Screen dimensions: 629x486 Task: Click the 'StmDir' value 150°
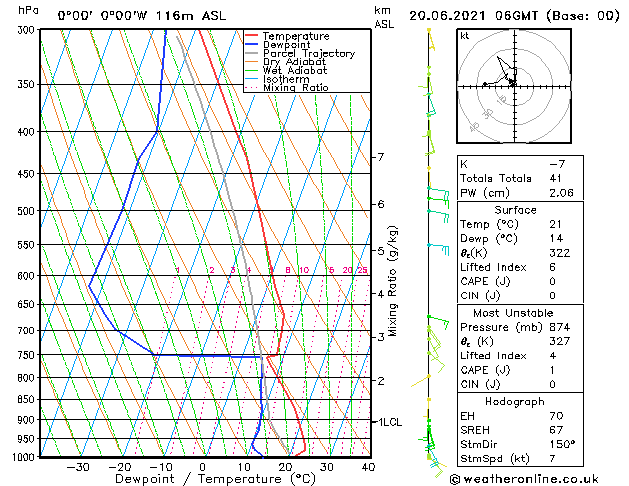(x=562, y=444)
